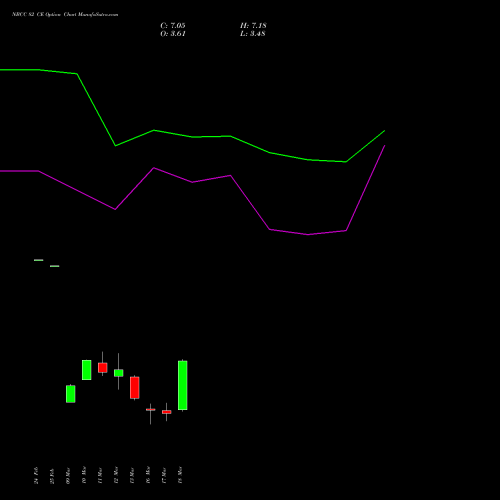Click the tall green 18 Mar candle
This screenshot has height=500, width=500.
[x=183, y=385]
